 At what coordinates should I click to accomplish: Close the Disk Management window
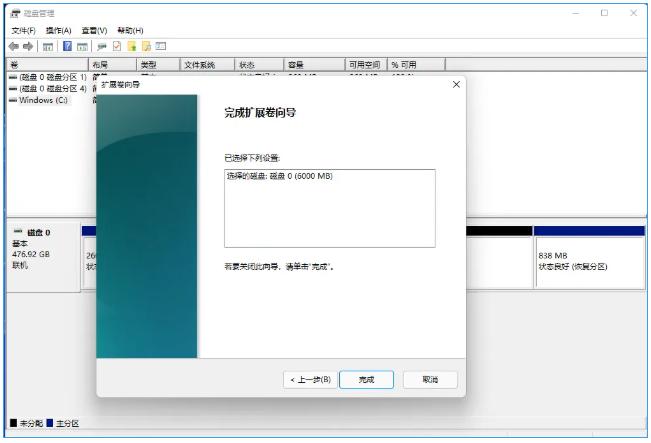(x=634, y=13)
